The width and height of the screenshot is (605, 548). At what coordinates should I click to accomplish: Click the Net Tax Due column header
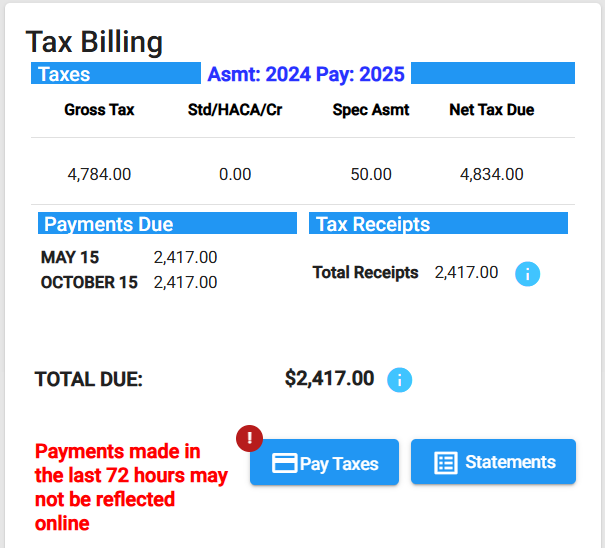[492, 110]
